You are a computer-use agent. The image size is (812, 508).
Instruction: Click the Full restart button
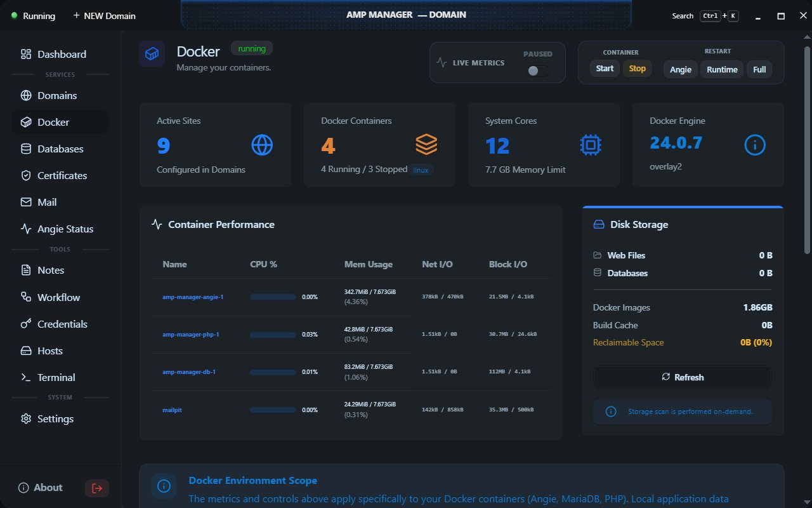point(759,69)
